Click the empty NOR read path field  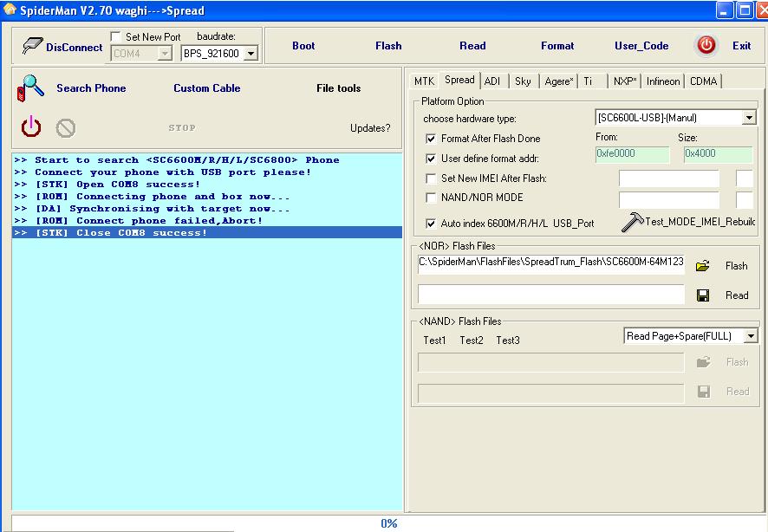[x=551, y=294]
